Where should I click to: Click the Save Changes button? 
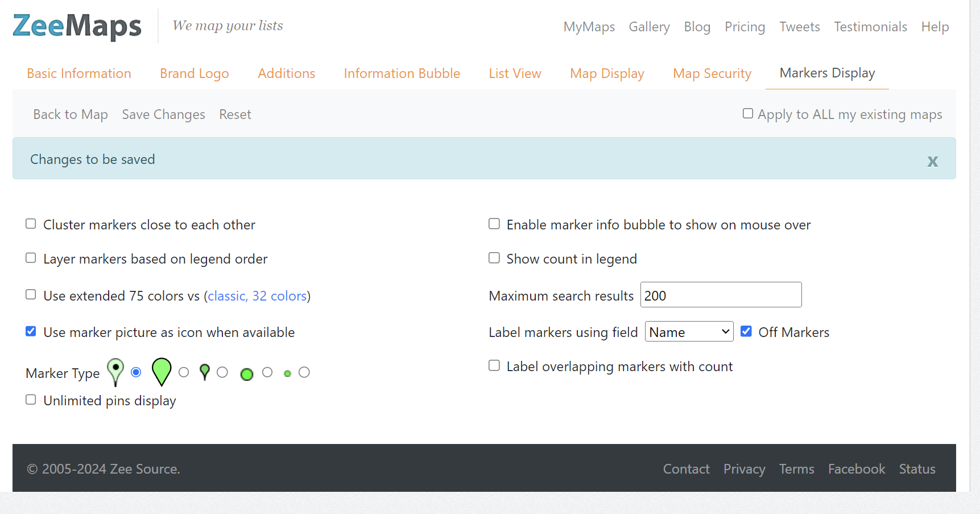163,114
